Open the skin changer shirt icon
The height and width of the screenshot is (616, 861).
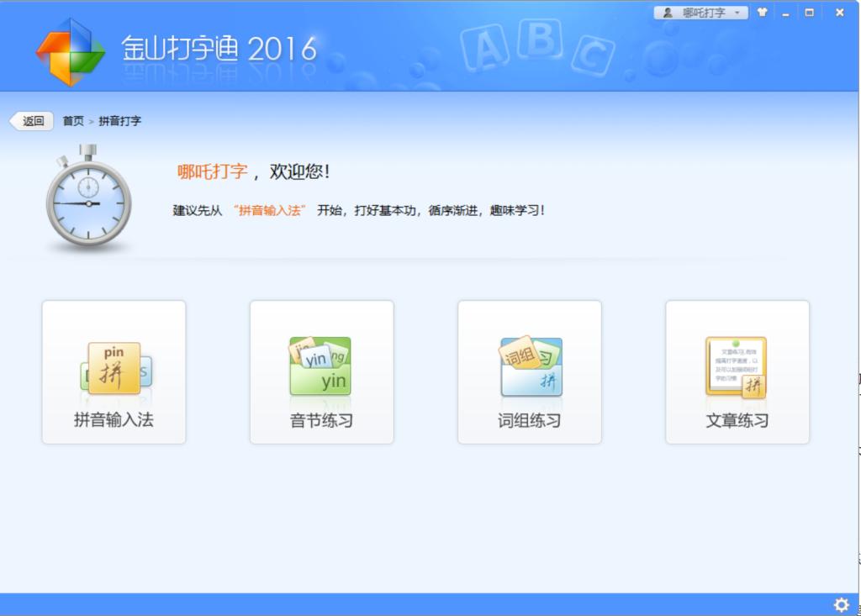[763, 13]
